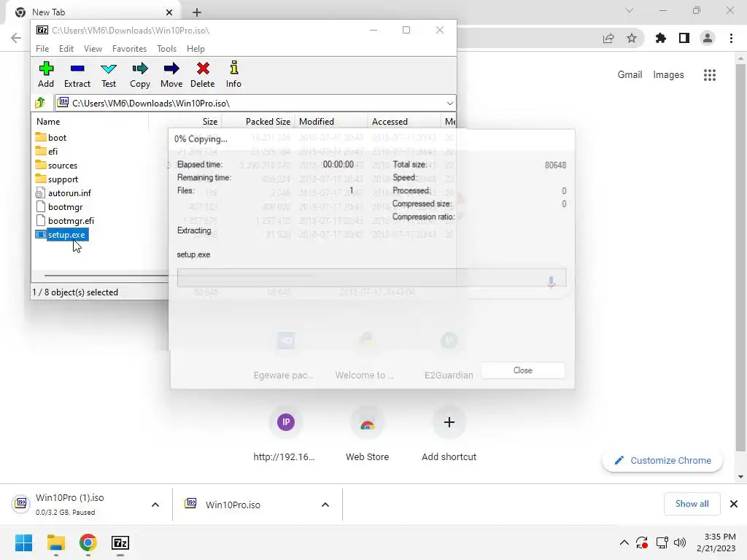This screenshot has width=747, height=560.
Task: Select the efi folder
Action: point(47,152)
